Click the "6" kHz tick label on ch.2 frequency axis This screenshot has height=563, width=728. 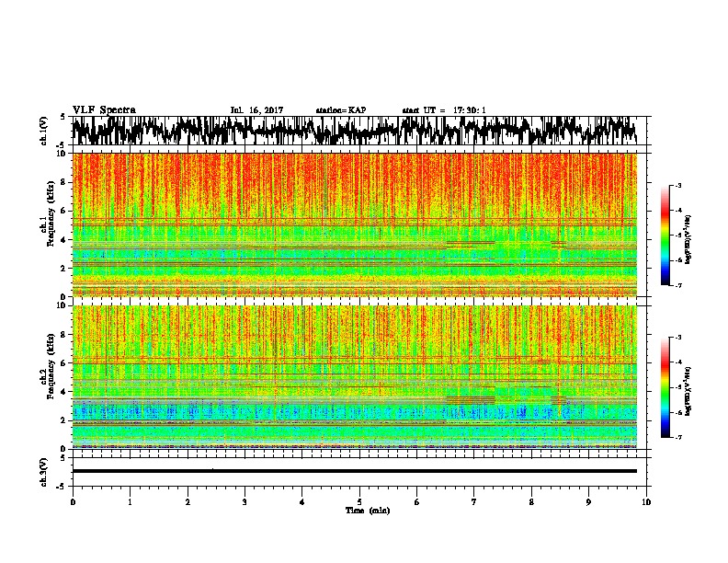click(64, 363)
